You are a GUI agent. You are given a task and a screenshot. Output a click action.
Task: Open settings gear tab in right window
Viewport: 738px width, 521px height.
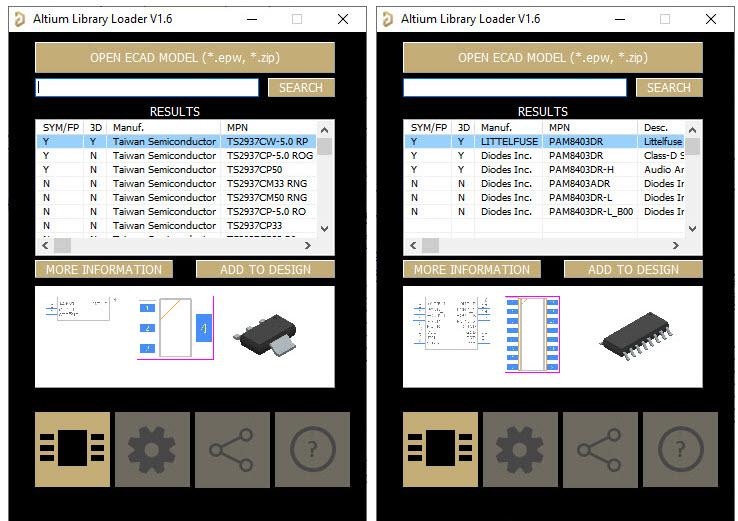tap(521, 449)
